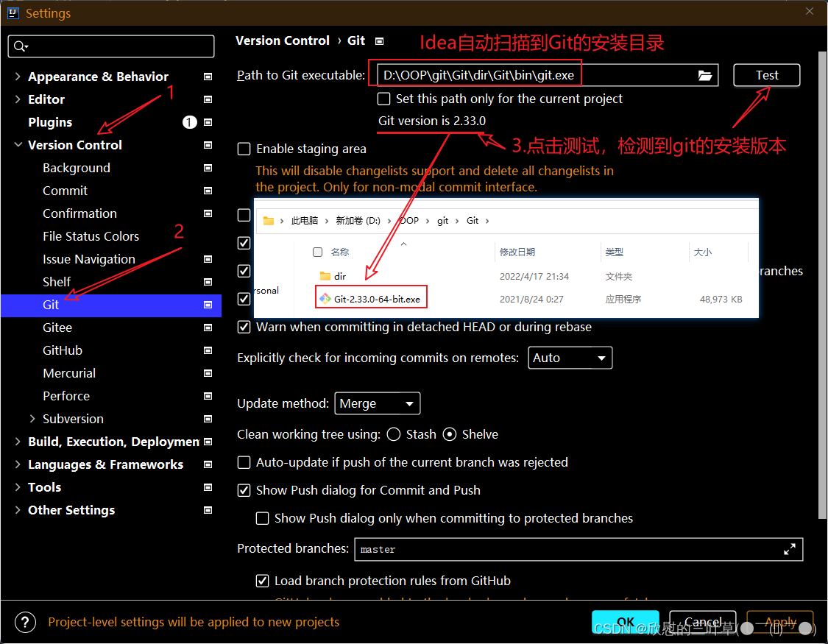Click the folder browse icon in Git path field
The height and width of the screenshot is (644, 828).
[x=705, y=76]
